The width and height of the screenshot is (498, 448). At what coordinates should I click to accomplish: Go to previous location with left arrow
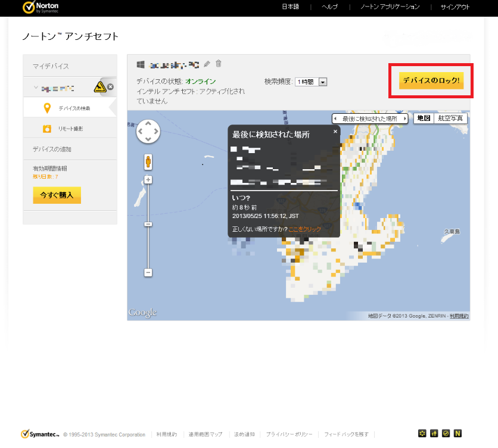tap(335, 119)
